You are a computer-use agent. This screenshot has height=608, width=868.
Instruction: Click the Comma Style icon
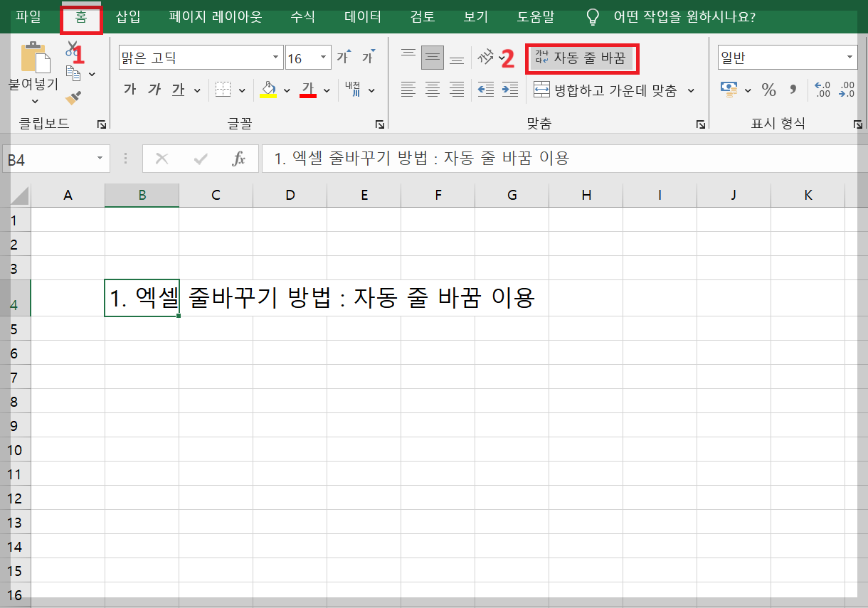pyautogui.click(x=793, y=90)
